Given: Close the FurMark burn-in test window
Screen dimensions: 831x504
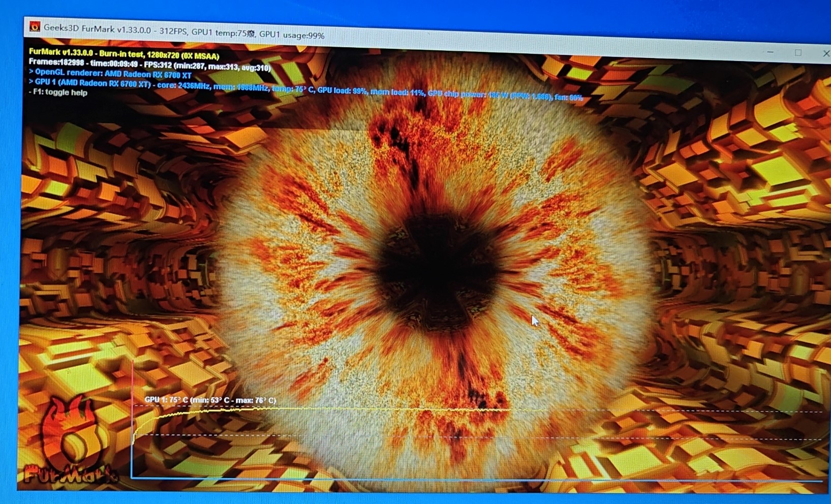Looking at the screenshot, I should tap(825, 53).
